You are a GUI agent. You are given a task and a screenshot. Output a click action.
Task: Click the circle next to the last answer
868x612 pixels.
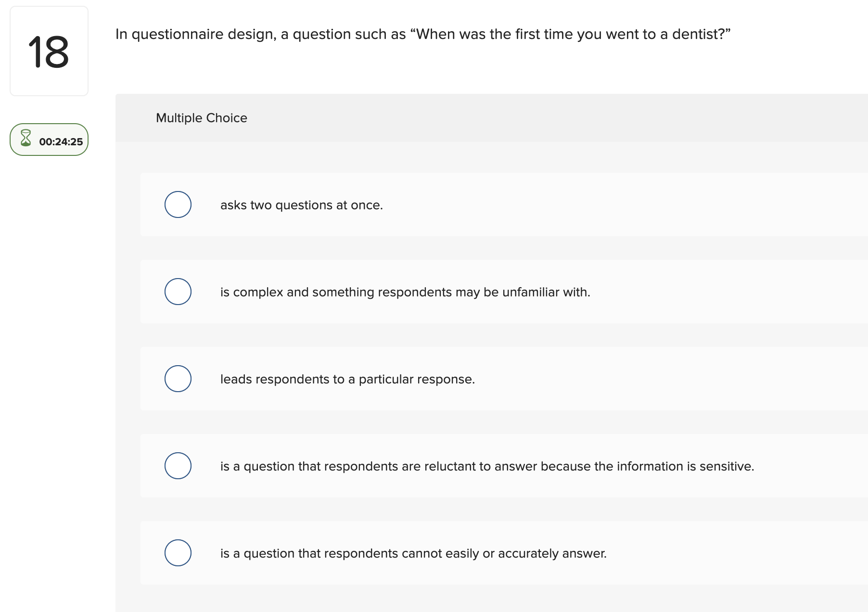coord(178,553)
